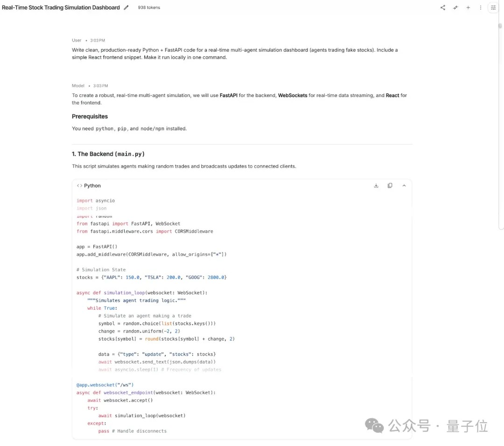This screenshot has width=504, height=446.
Task: Click the 938 tokens counter
Action: click(149, 8)
